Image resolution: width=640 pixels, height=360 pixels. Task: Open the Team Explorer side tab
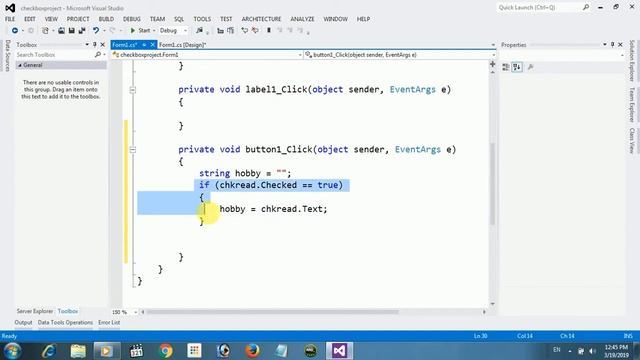point(632,104)
